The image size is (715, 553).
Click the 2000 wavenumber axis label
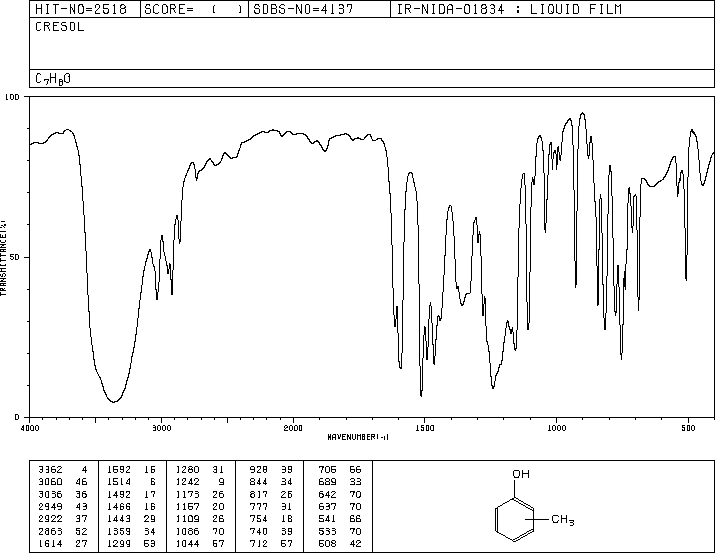click(293, 428)
